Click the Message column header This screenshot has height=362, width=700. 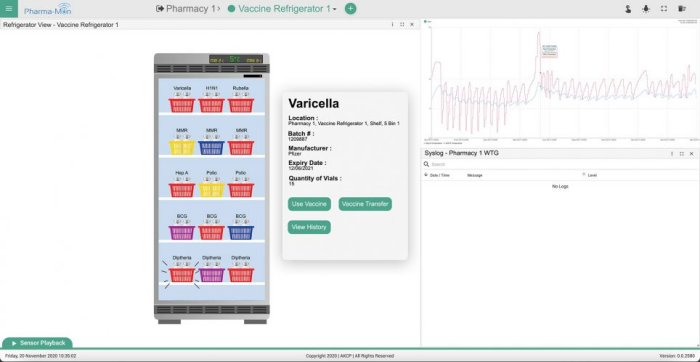click(x=474, y=175)
